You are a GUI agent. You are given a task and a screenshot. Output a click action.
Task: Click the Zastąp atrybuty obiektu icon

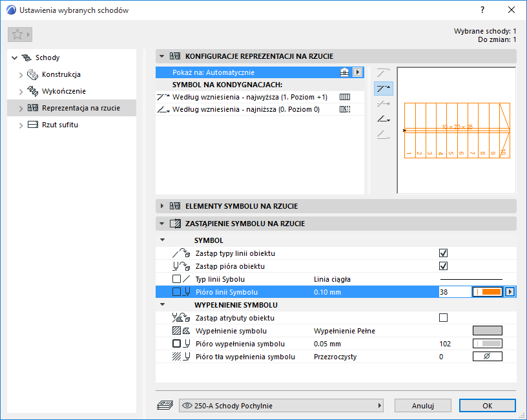click(181, 318)
